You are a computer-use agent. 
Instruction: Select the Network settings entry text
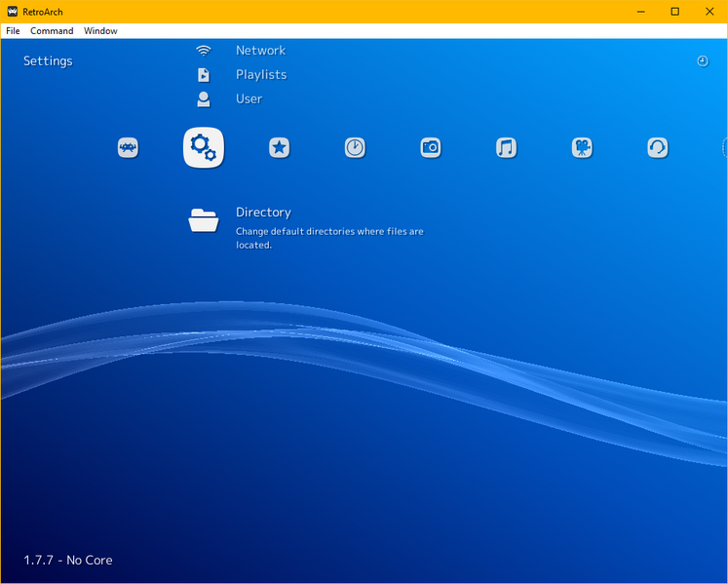260,50
